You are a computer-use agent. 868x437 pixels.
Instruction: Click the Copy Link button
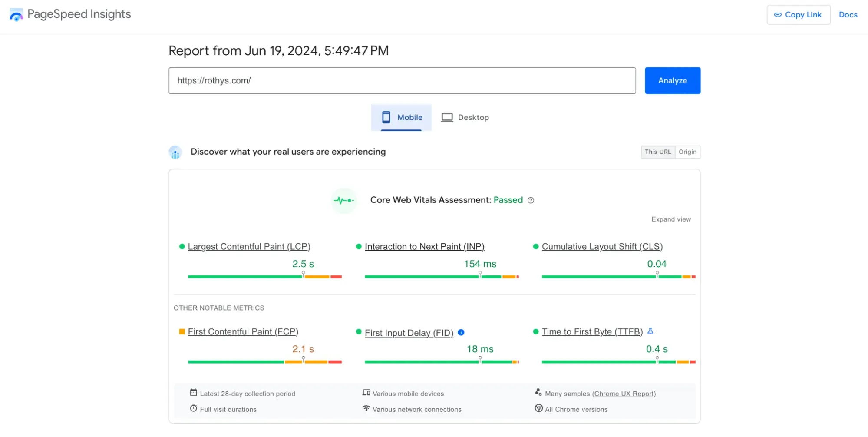tap(798, 15)
